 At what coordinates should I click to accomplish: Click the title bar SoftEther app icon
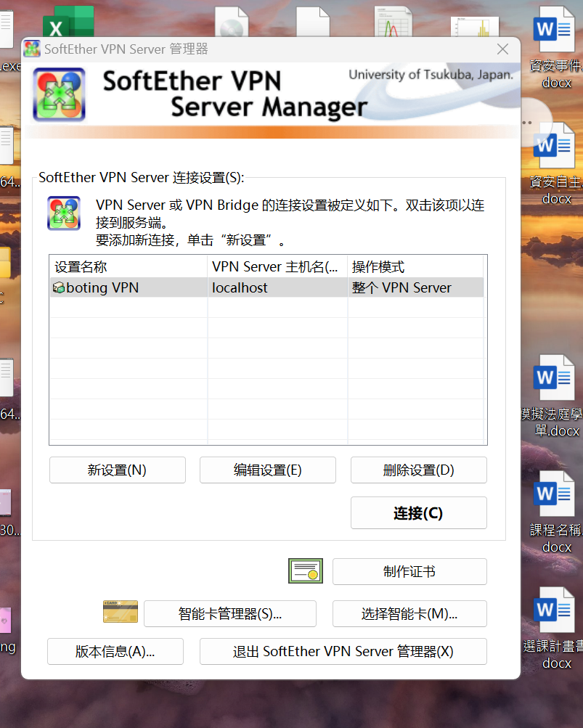pyautogui.click(x=32, y=49)
